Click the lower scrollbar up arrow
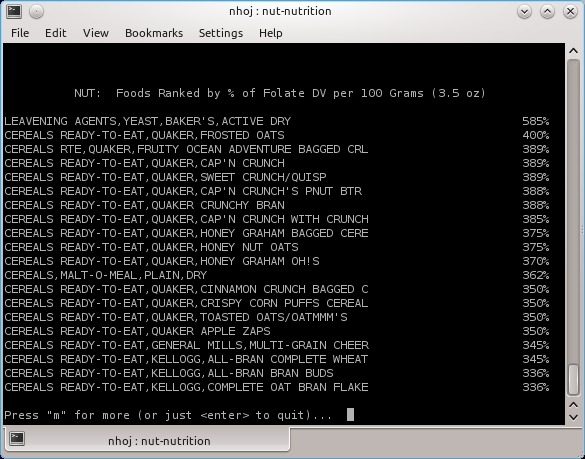 point(573,405)
